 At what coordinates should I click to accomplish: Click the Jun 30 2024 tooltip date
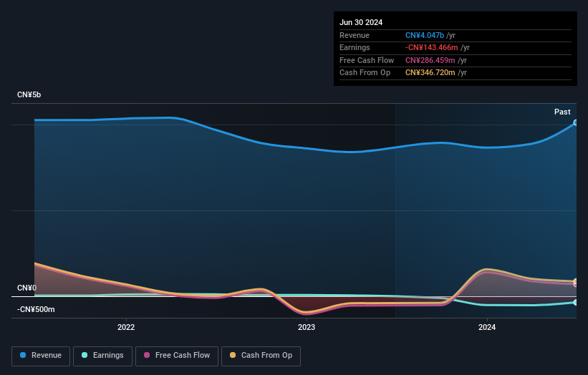(x=361, y=22)
